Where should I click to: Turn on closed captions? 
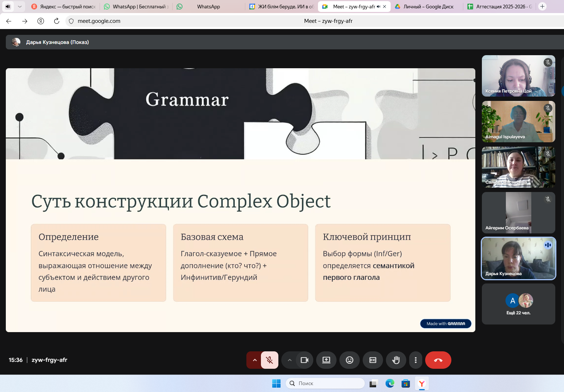tap(373, 360)
